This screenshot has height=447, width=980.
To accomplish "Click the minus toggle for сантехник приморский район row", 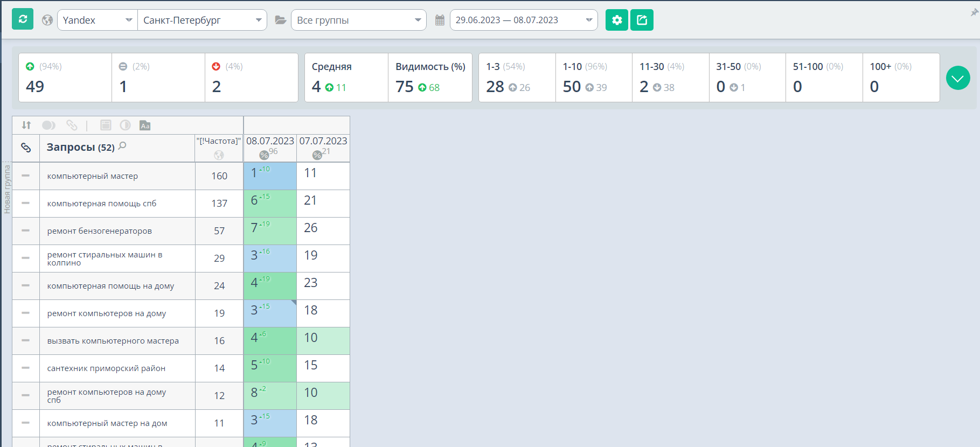I will (x=25, y=368).
